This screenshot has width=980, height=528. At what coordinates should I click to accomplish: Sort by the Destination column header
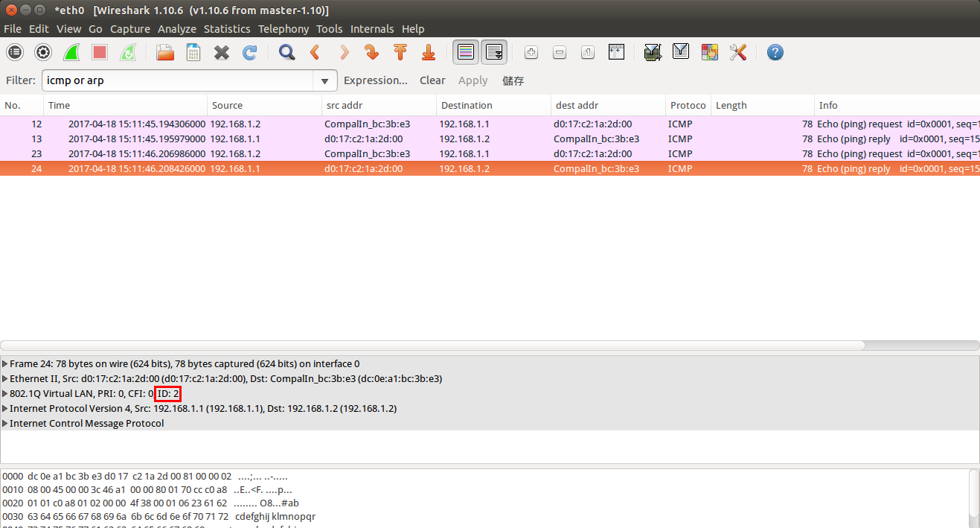tap(493, 105)
